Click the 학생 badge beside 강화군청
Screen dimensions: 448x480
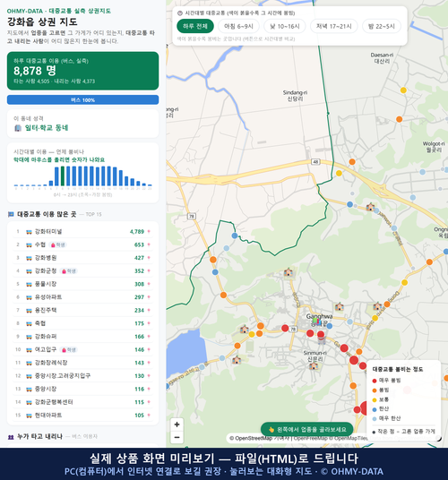(69, 271)
